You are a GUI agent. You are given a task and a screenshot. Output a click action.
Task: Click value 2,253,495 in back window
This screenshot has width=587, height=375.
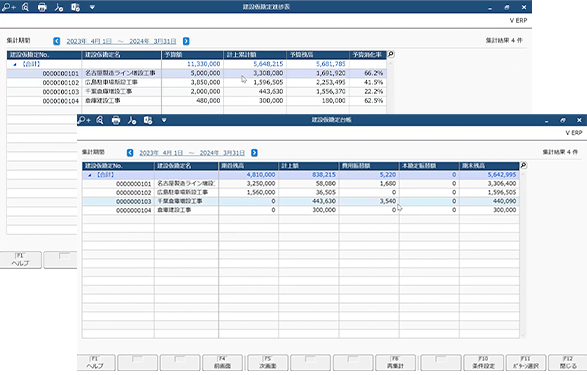tap(331, 82)
